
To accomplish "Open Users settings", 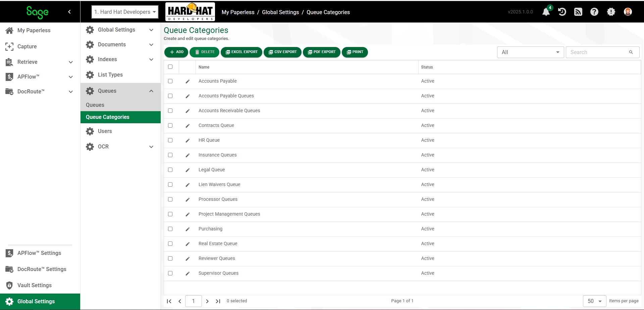I will (x=105, y=131).
